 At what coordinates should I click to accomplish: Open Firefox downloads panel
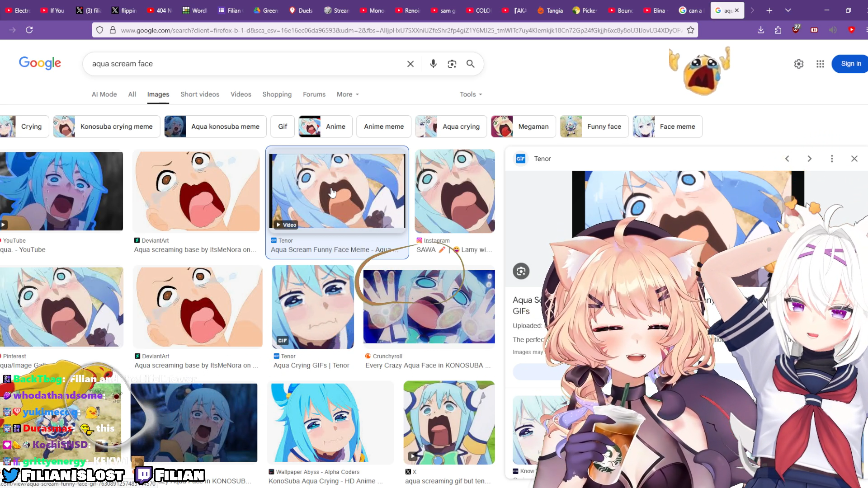[761, 30]
